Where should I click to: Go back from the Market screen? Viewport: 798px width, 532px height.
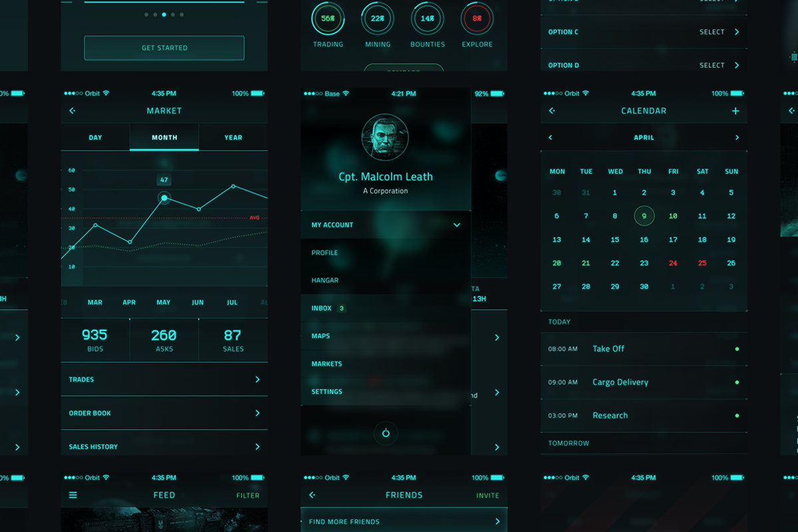click(x=72, y=111)
